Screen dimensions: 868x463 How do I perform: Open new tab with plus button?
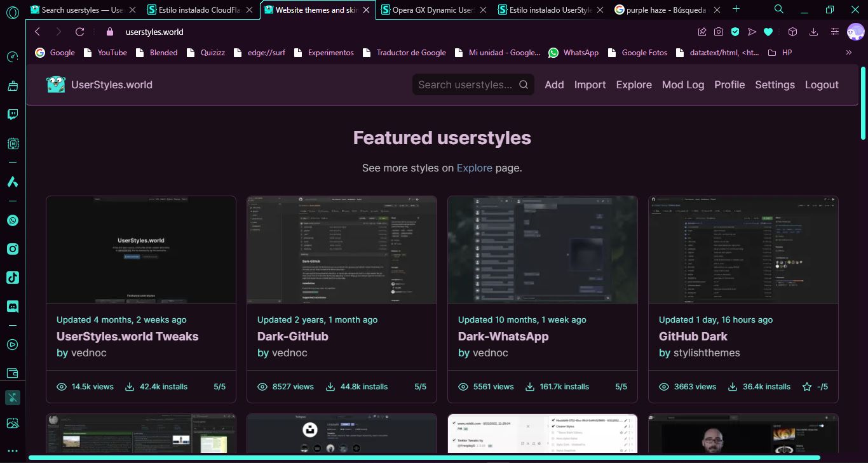coord(736,9)
